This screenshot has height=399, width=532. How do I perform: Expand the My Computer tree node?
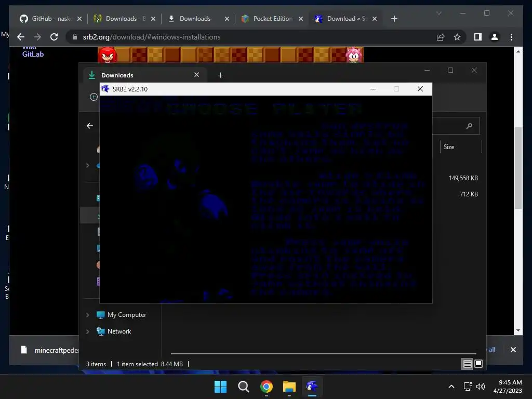point(87,315)
